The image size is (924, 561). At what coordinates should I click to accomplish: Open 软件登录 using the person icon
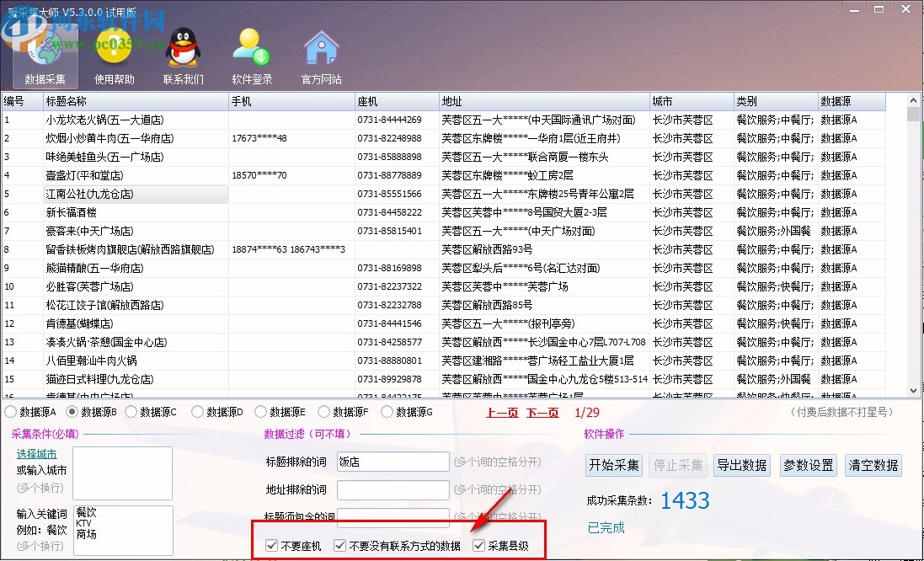click(250, 48)
